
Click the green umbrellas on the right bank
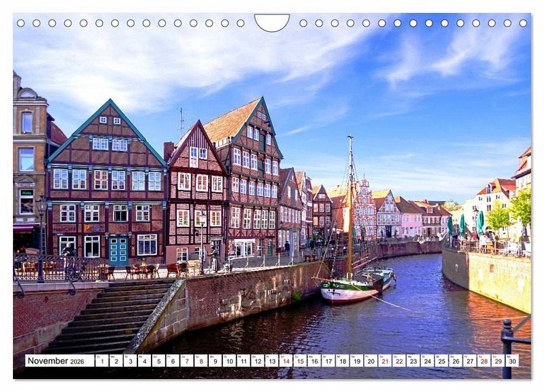[469, 223]
